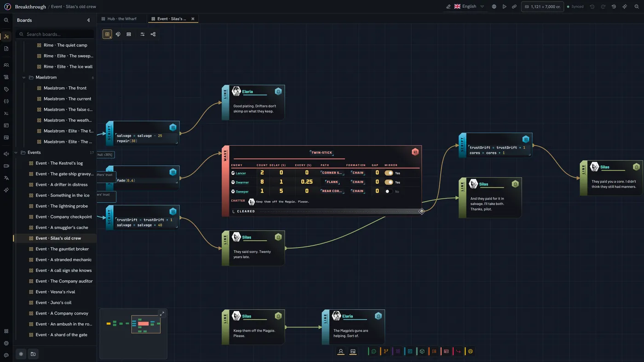The width and height of the screenshot is (644, 362).
Task: Click the Search boards input field
Action: 55,34
